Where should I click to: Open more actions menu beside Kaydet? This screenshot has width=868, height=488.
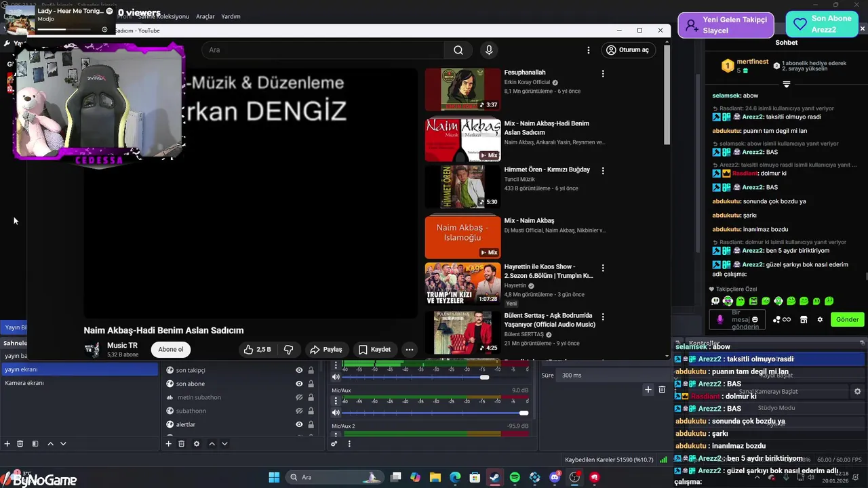click(409, 350)
